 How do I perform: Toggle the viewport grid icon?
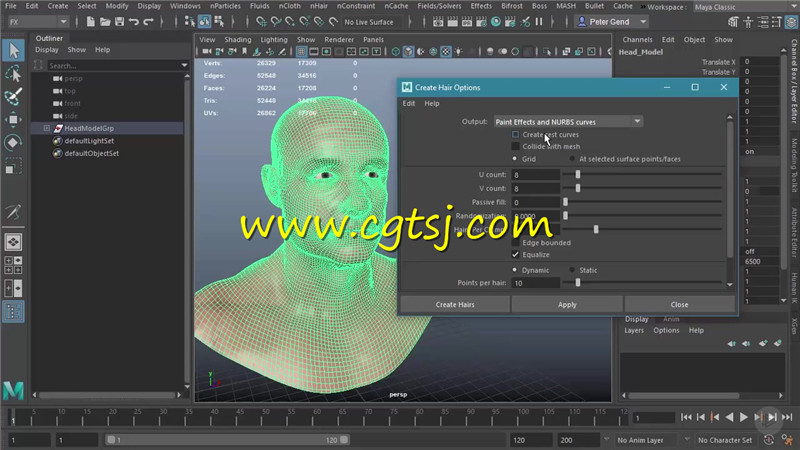pyautogui.click(x=302, y=52)
